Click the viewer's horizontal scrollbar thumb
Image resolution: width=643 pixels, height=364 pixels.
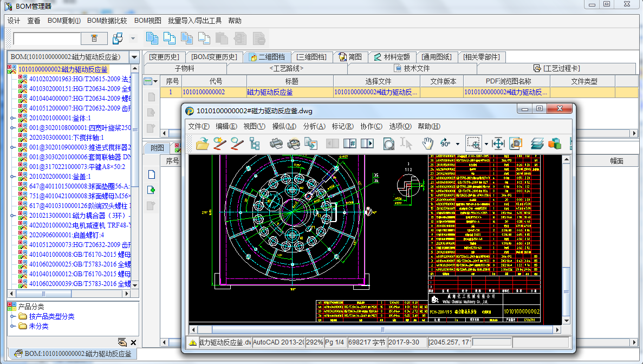(x=382, y=329)
